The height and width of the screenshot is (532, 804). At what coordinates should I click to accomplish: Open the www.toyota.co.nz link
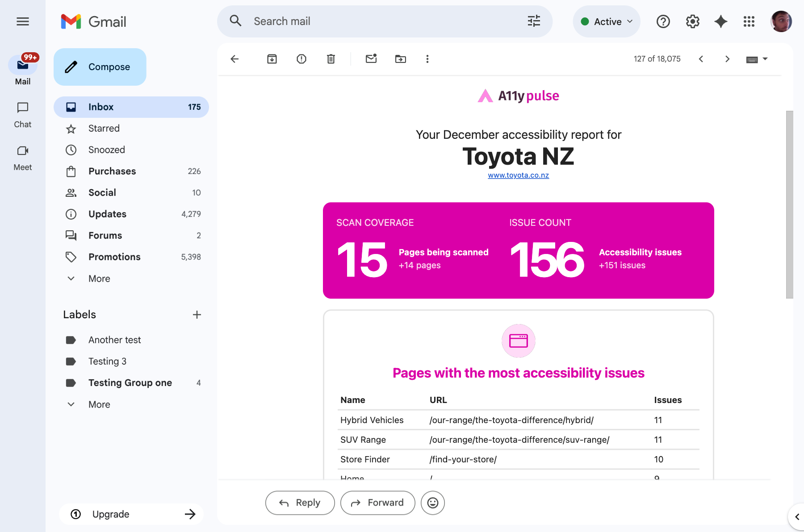tap(518, 175)
